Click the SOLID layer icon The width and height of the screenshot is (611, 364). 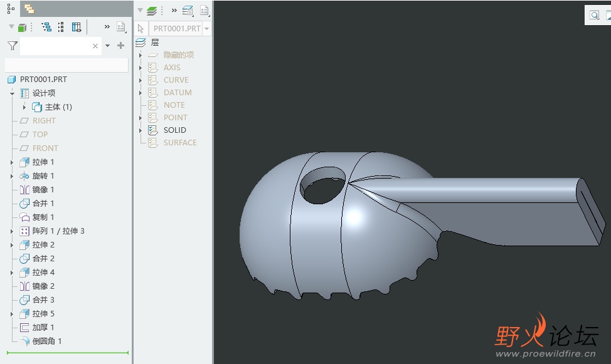click(153, 130)
